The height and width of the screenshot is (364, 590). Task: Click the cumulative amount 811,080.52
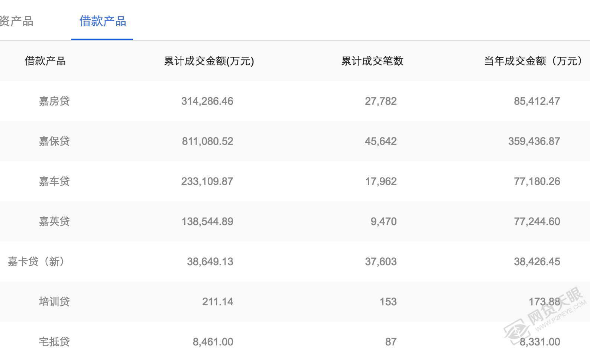pos(208,141)
